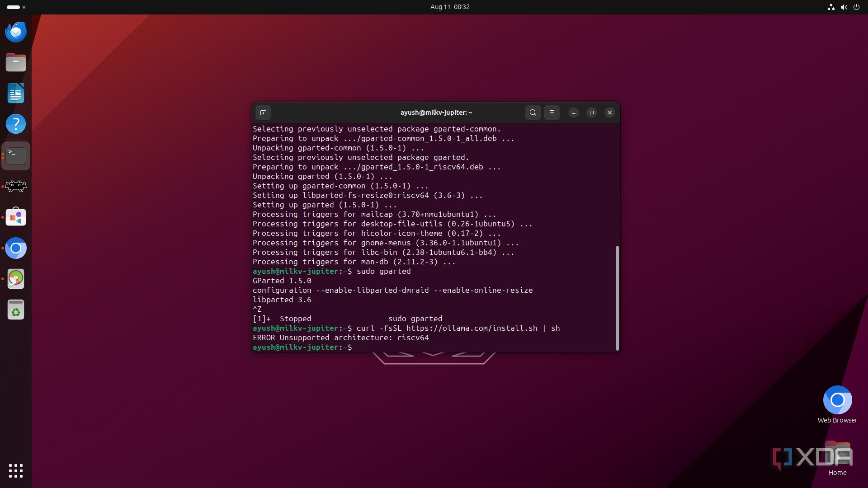This screenshot has height=488, width=868.
Task: Open the Files manager in dock
Action: pos(16,62)
